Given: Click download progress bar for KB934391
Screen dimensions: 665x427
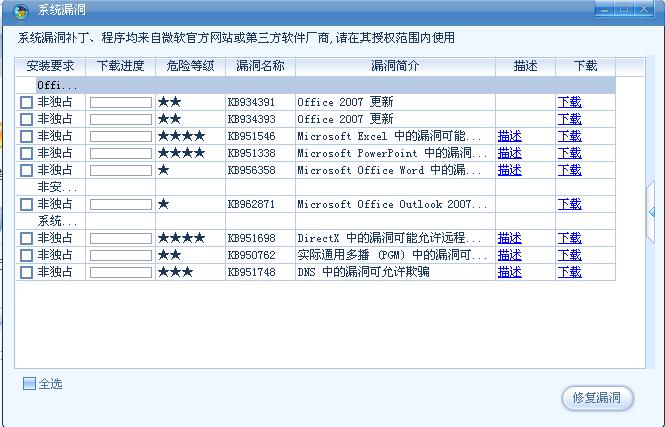Looking at the screenshot, I should click(x=121, y=102).
